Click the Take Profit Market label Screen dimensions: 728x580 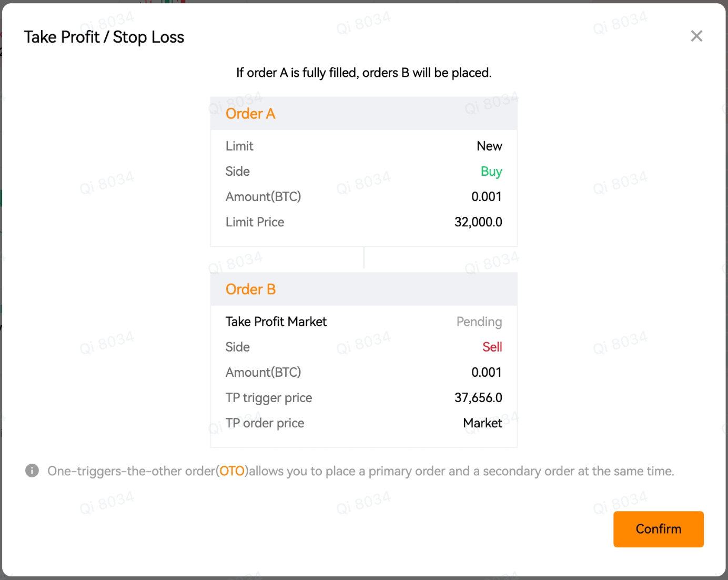pos(276,322)
